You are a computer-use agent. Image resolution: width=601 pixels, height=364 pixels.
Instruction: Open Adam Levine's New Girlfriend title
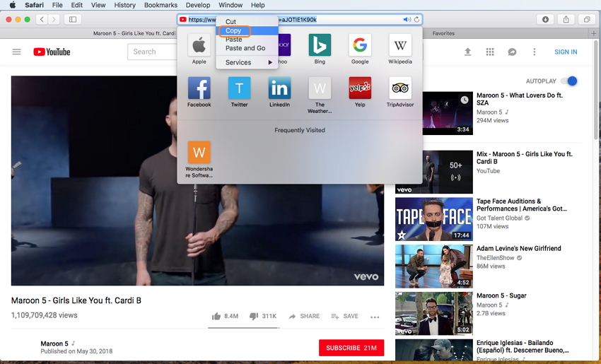518,248
